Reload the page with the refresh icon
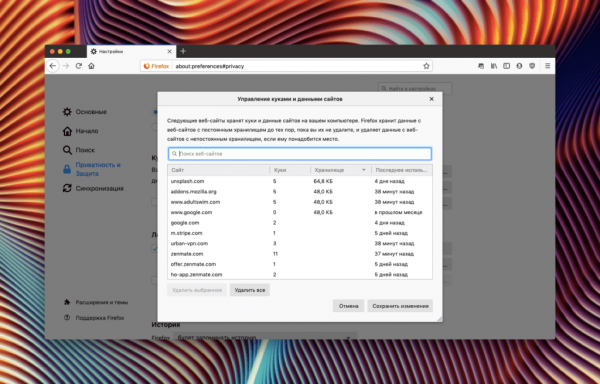600x384 pixels. click(x=78, y=66)
